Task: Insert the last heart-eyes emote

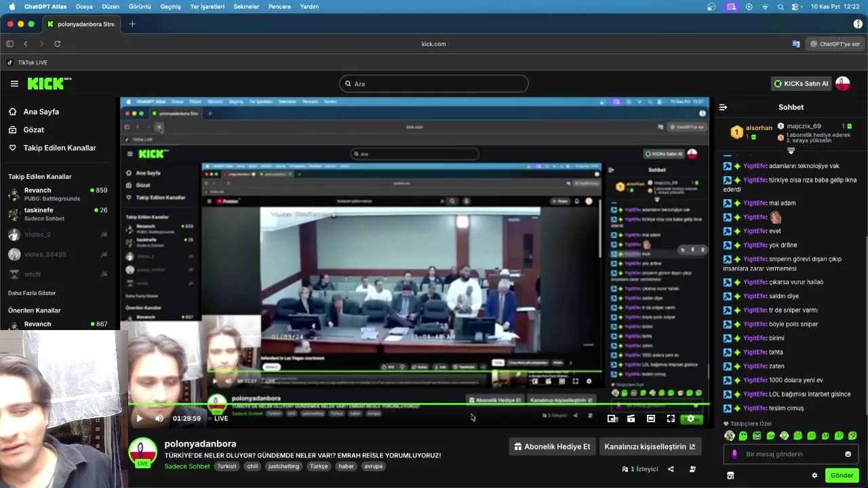Action: click(x=852, y=436)
